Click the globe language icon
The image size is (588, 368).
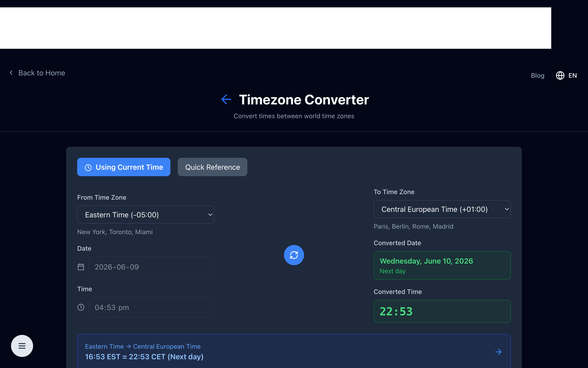560,75
